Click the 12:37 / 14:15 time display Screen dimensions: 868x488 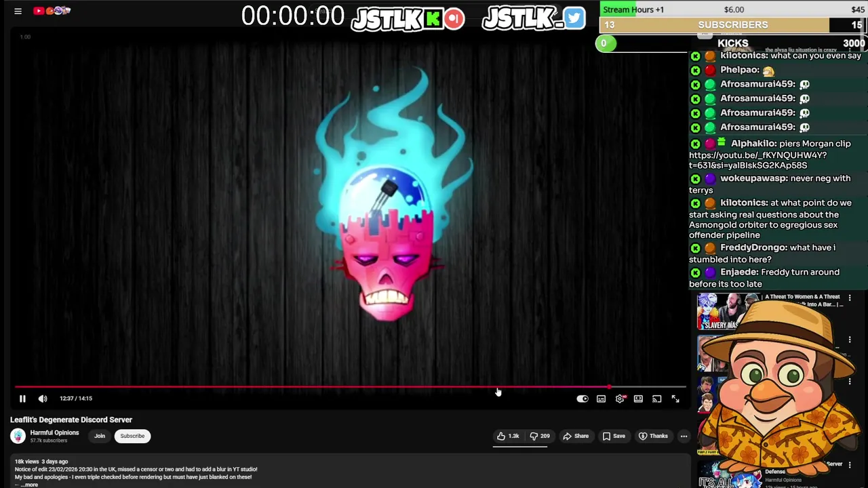pyautogui.click(x=76, y=399)
